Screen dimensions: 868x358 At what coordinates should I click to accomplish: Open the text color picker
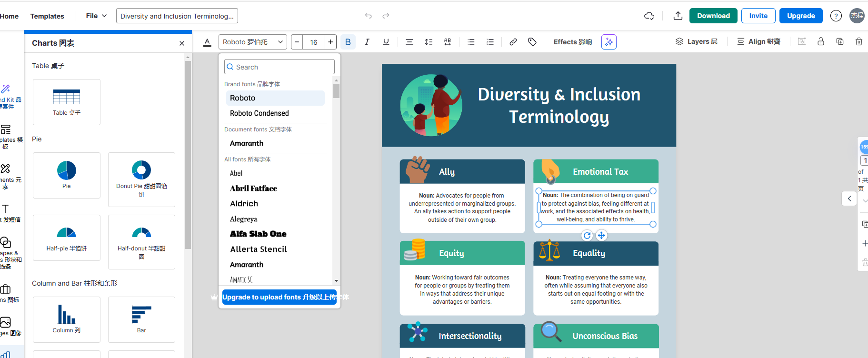pos(207,42)
